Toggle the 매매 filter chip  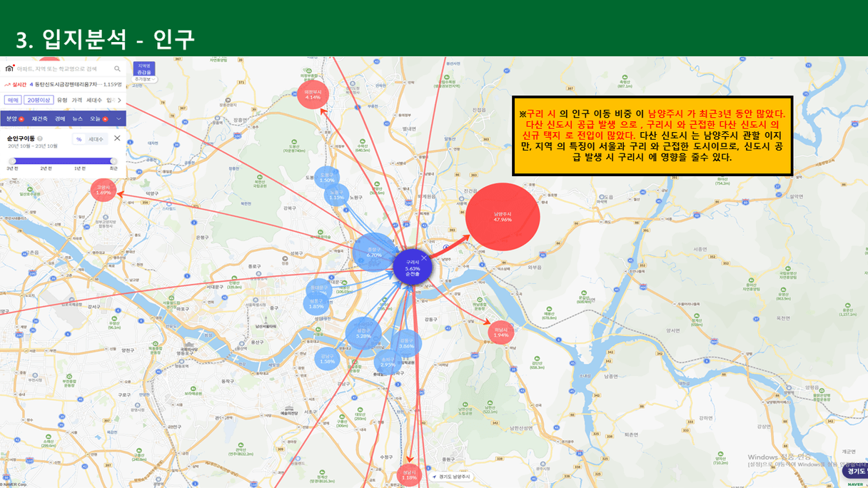coord(13,100)
